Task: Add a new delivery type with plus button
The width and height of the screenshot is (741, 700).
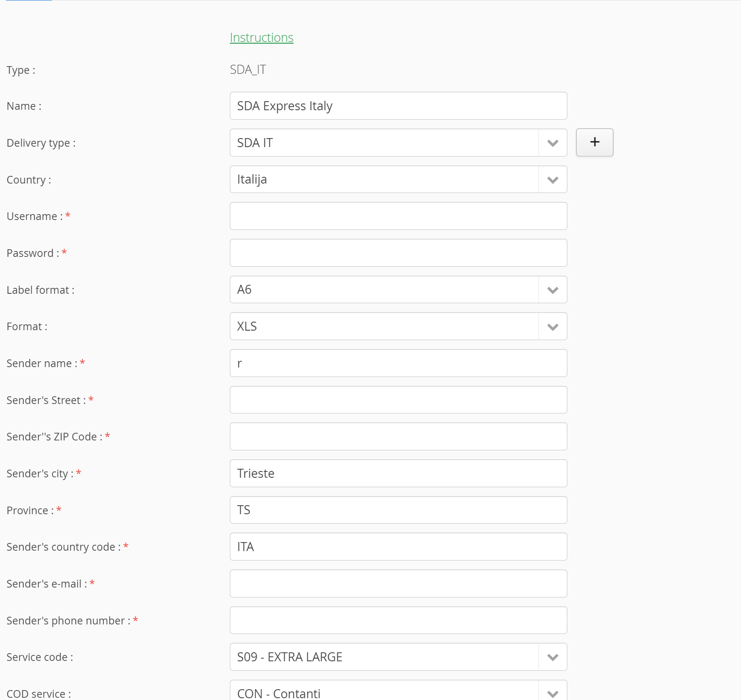Action: pos(594,142)
